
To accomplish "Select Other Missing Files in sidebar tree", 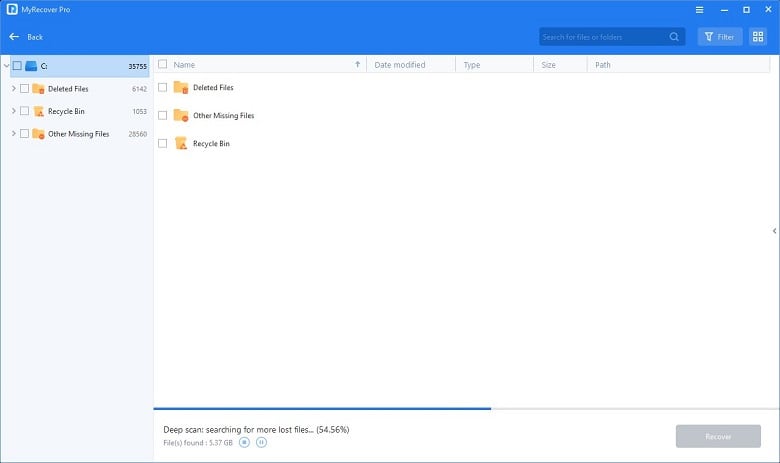I will tap(80, 134).
